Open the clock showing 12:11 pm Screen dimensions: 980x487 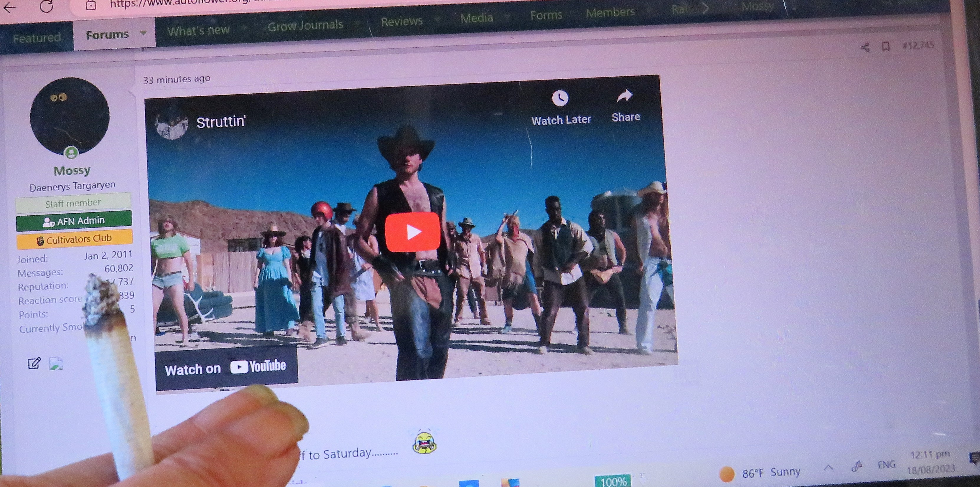930,462
